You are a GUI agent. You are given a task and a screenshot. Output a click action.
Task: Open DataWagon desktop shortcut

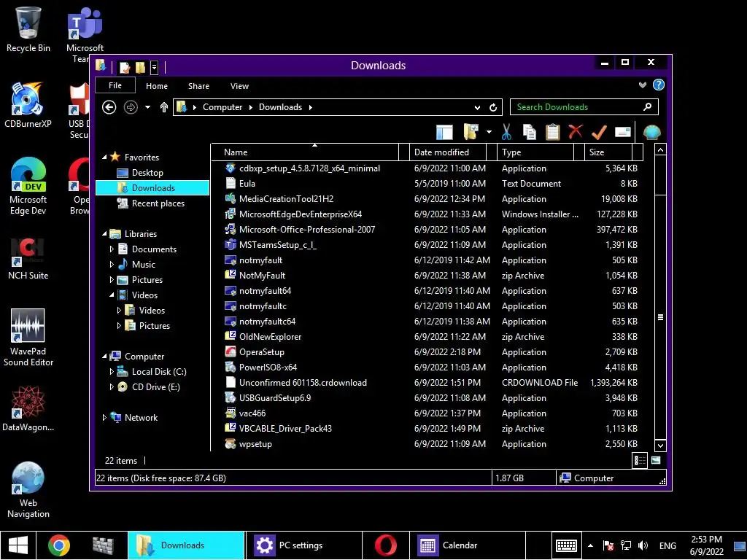(x=28, y=408)
